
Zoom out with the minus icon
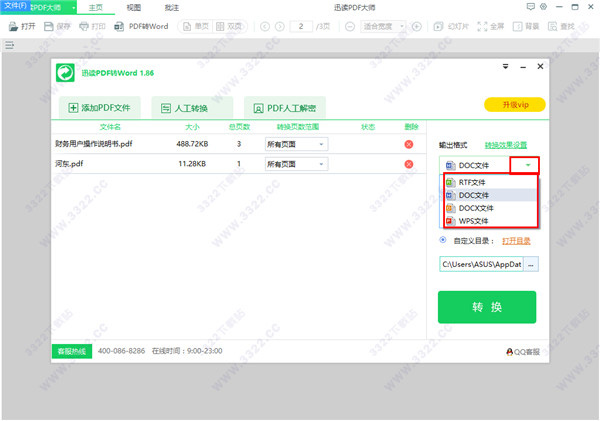(350, 26)
